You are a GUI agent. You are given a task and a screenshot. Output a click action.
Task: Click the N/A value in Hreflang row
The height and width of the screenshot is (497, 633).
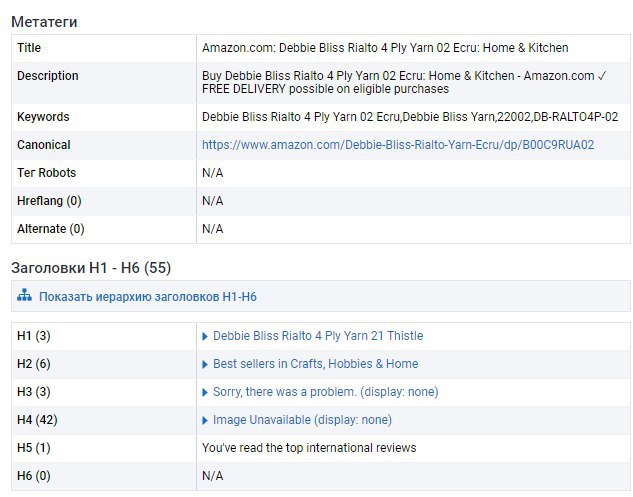click(212, 201)
